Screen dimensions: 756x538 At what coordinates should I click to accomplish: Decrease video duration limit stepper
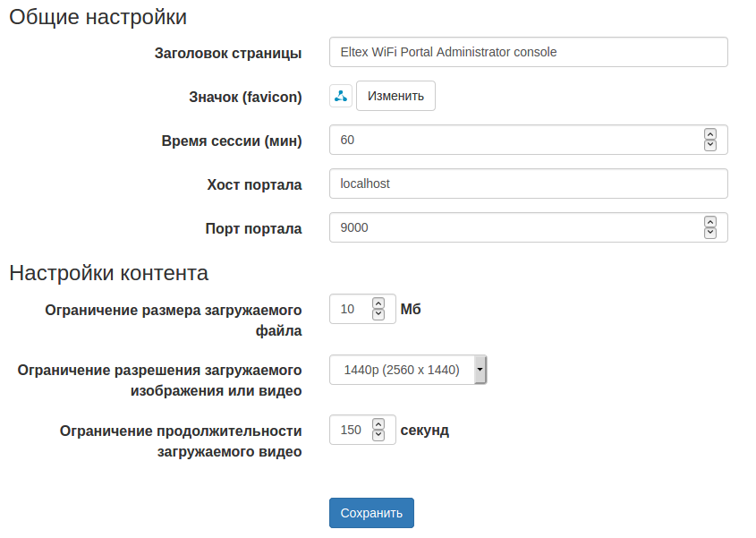(378, 435)
